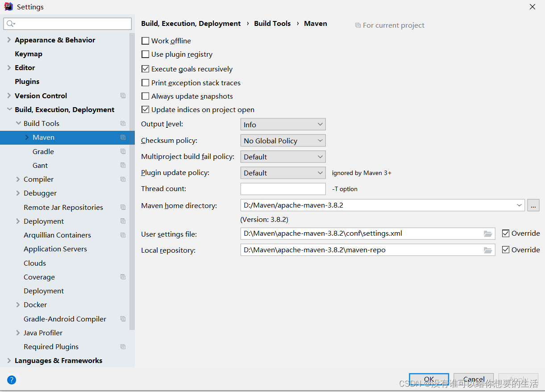Image resolution: width=545 pixels, height=392 pixels.
Task: Click project-level icon beside Arquillian Containers
Action: pyautogui.click(x=123, y=235)
